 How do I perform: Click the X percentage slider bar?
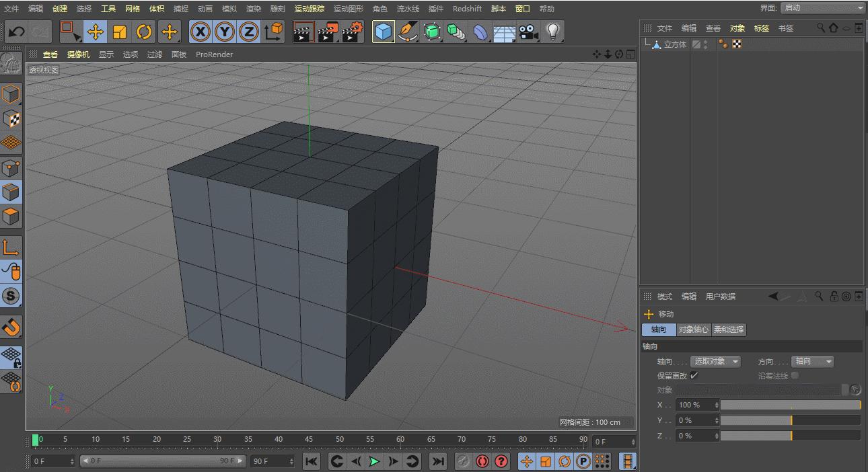[x=790, y=405]
